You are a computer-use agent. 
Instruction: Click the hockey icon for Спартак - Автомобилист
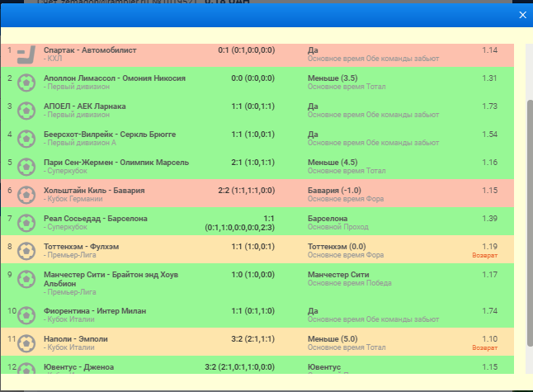coord(26,54)
